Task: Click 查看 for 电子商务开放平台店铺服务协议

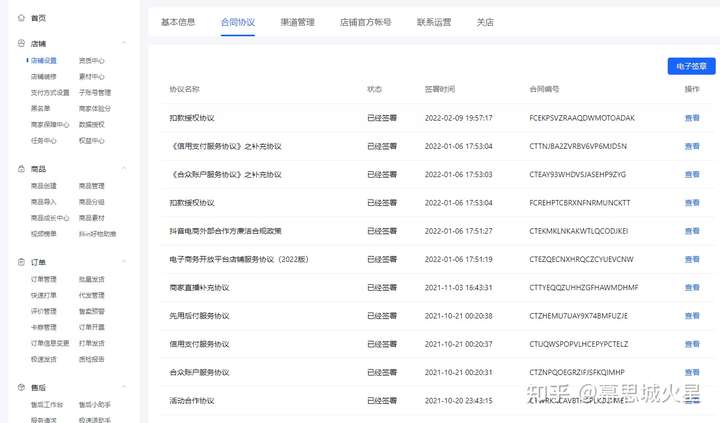Action: tap(692, 259)
